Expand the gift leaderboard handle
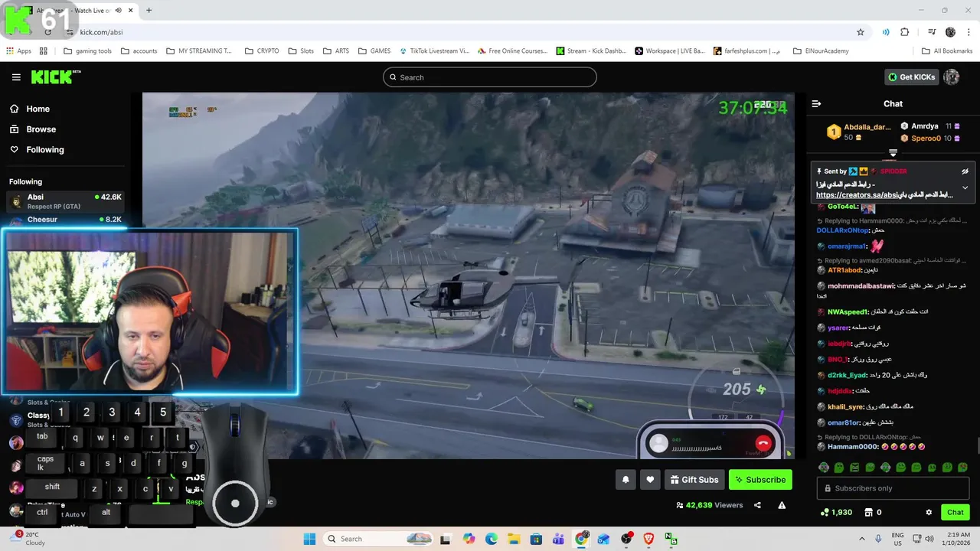 (x=893, y=153)
